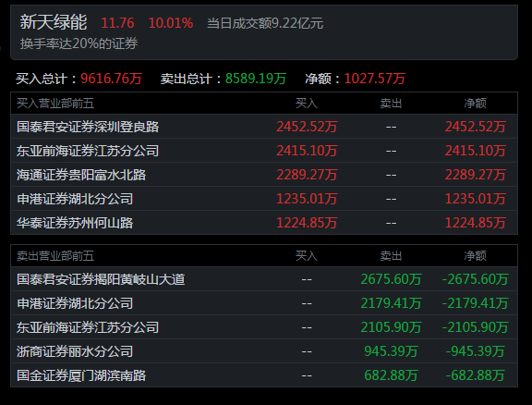Open the 东亚前海证券江苏分公司 buyer row
This screenshot has width=532, height=405.
pyautogui.click(x=264, y=151)
